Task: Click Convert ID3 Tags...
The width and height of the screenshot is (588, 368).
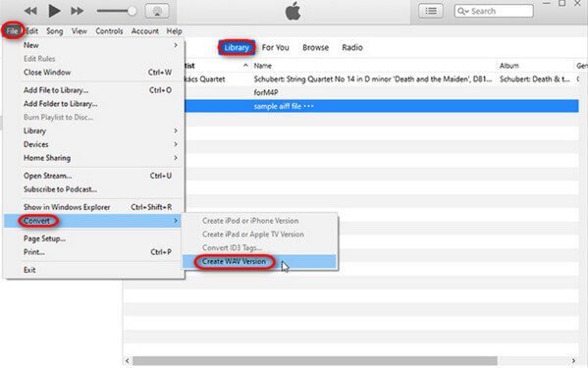Action: (259, 247)
